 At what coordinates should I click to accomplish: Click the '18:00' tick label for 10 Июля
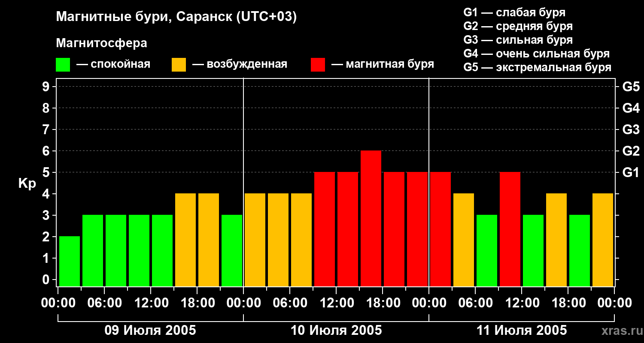(383, 303)
